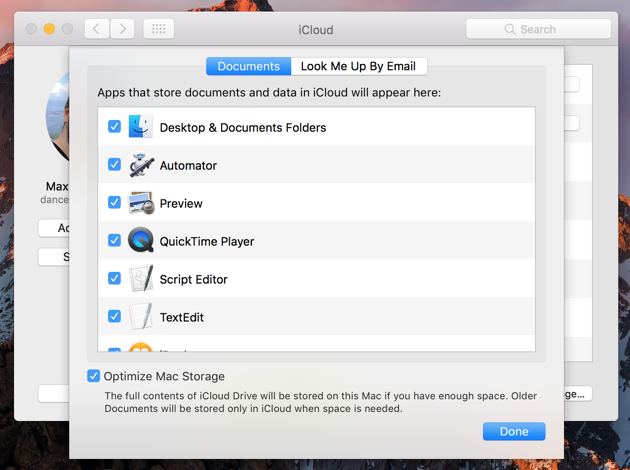This screenshot has height=470, width=630.
Task: Click the Finder icon for Desktop & Documents Folders
Action: (140, 127)
